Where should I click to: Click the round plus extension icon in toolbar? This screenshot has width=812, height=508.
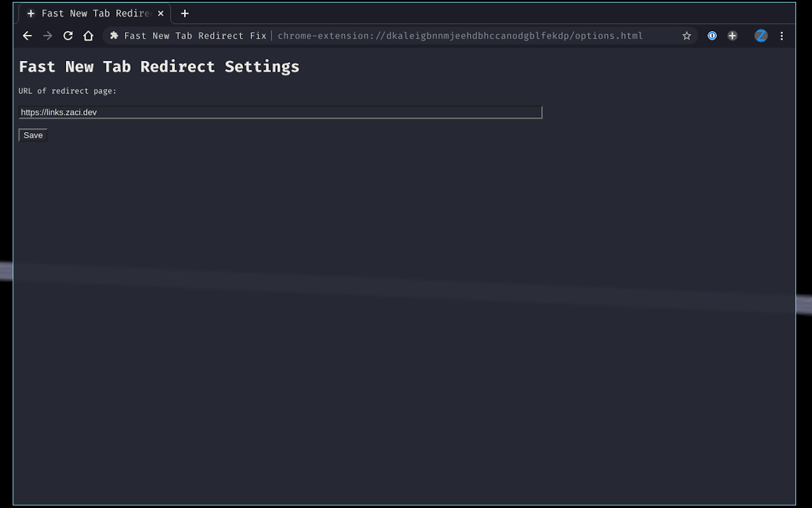[x=732, y=36]
